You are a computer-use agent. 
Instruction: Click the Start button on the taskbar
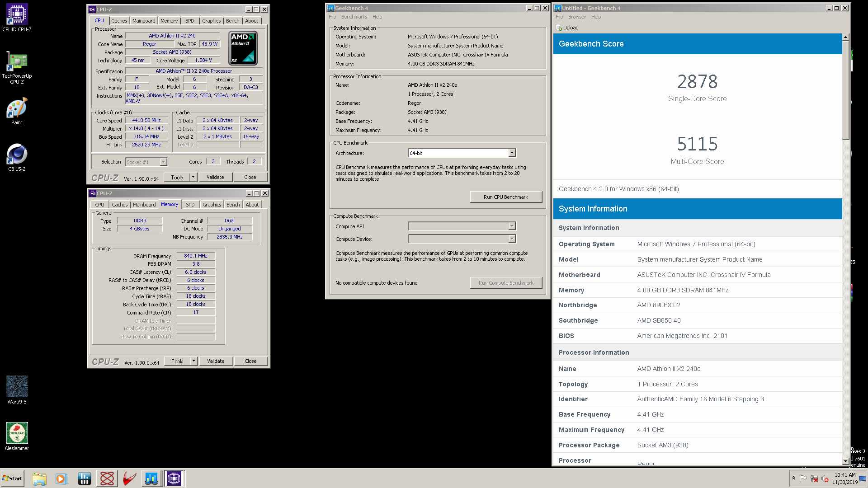coord(12,479)
